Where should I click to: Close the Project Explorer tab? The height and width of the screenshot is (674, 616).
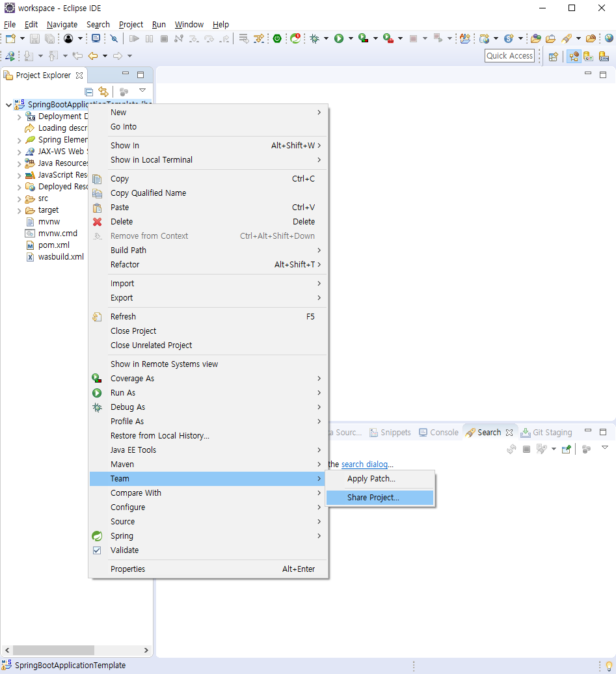click(x=79, y=75)
